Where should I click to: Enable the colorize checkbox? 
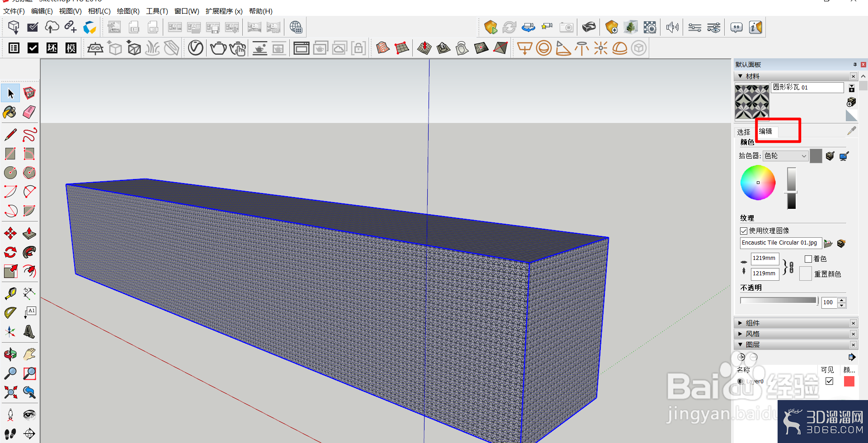click(808, 259)
